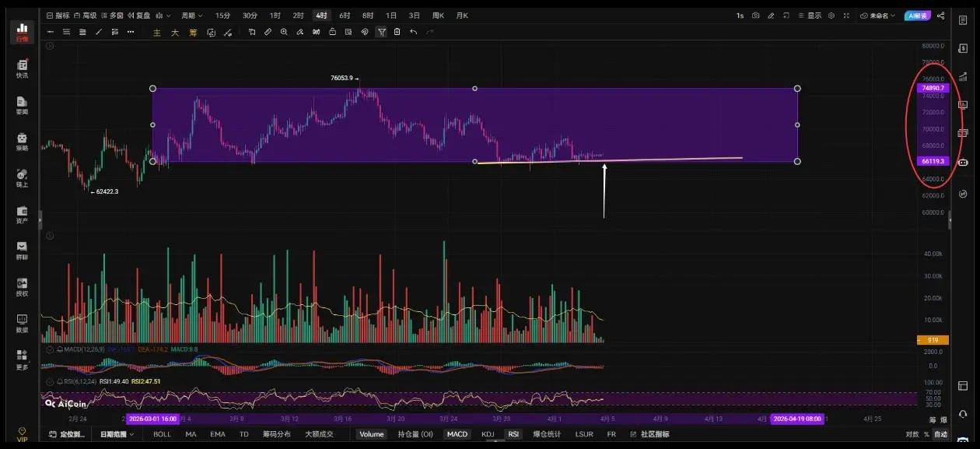Select the 月K timeframe tab
The height and width of the screenshot is (449, 980).
(462, 16)
